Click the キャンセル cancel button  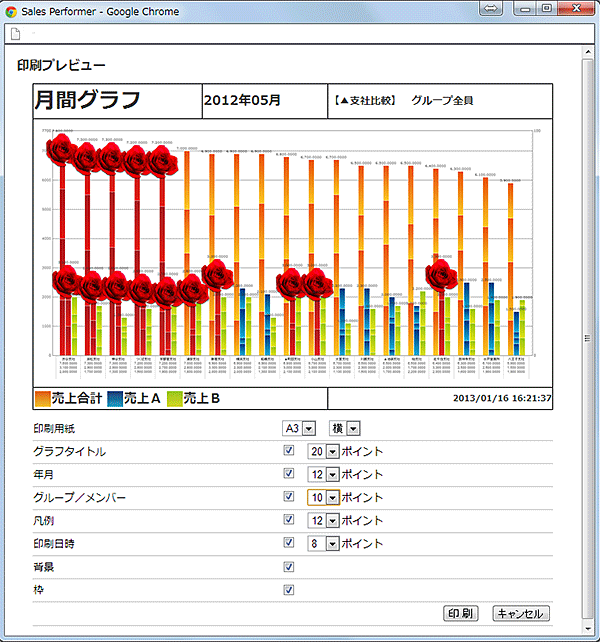pyautogui.click(x=522, y=613)
